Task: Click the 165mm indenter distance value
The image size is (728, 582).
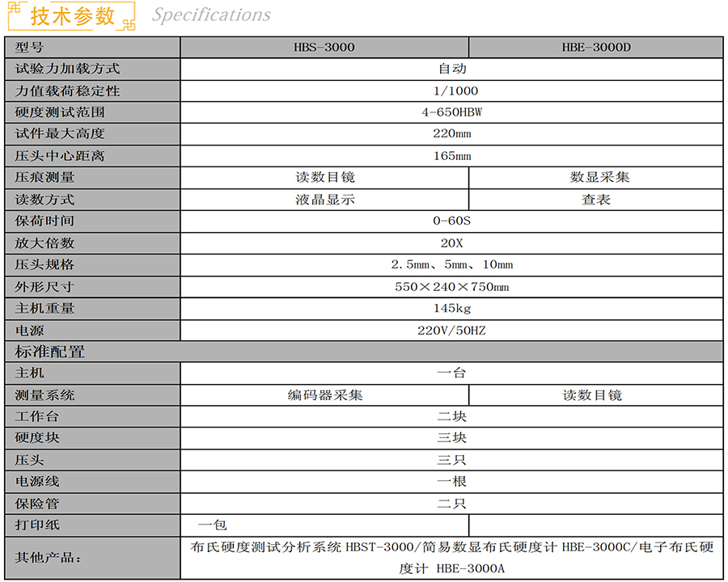Action: click(x=451, y=156)
